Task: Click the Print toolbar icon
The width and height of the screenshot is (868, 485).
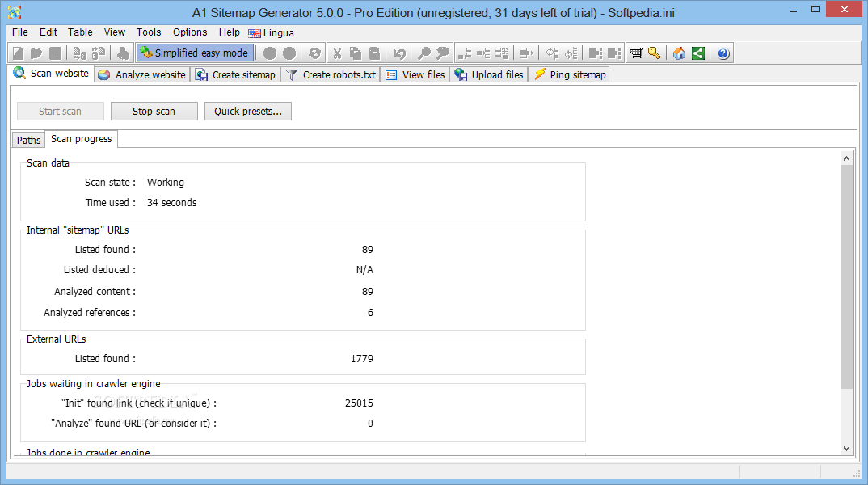Action: pyautogui.click(x=123, y=53)
